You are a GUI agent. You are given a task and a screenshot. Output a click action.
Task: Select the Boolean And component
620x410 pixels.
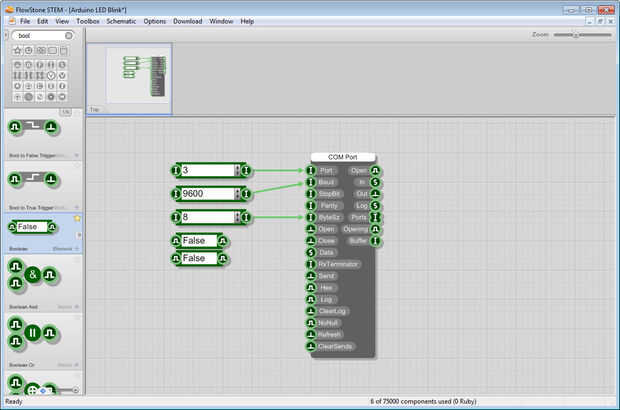coord(44,283)
